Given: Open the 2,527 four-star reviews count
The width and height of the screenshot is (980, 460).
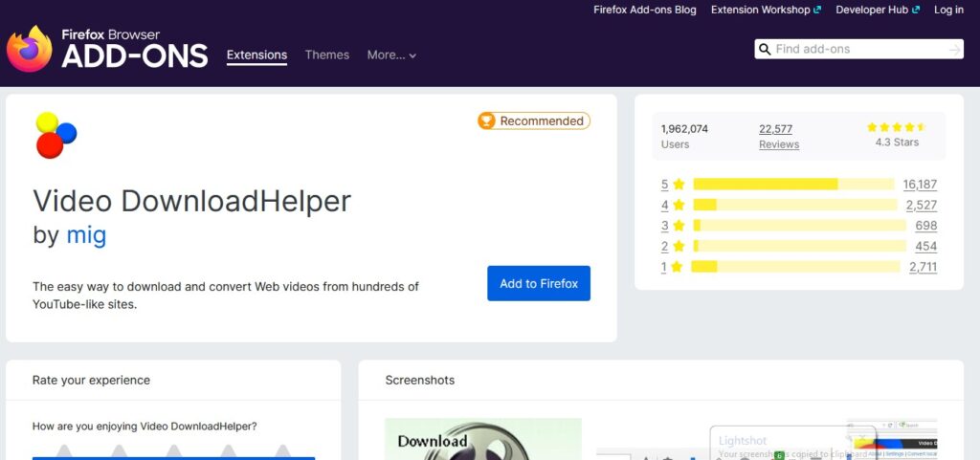Looking at the screenshot, I should [x=922, y=205].
